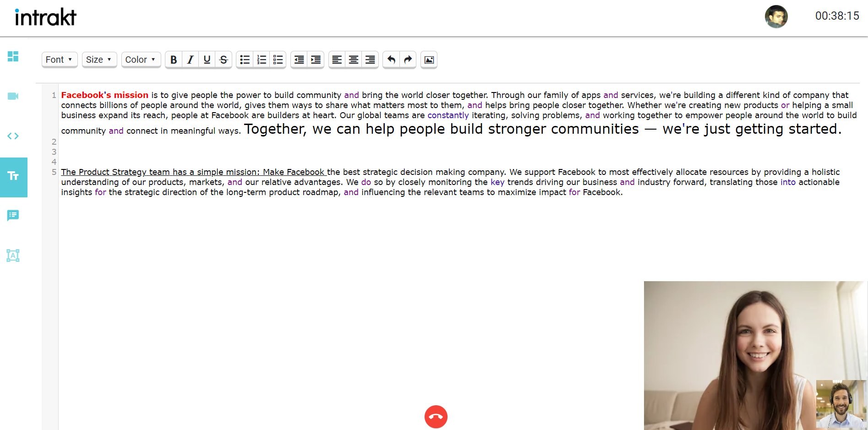Open the Color dropdown

[x=141, y=60]
